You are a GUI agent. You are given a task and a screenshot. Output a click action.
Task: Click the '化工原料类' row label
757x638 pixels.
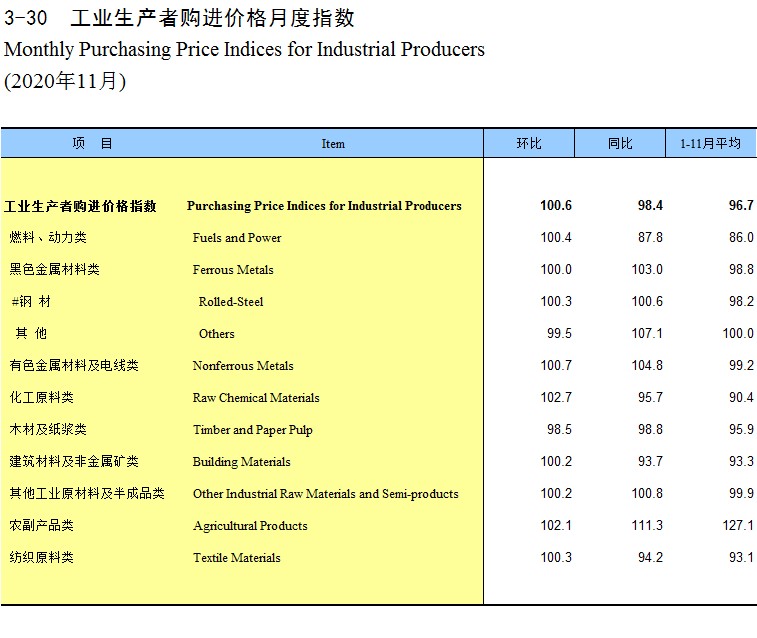pyautogui.click(x=42, y=398)
